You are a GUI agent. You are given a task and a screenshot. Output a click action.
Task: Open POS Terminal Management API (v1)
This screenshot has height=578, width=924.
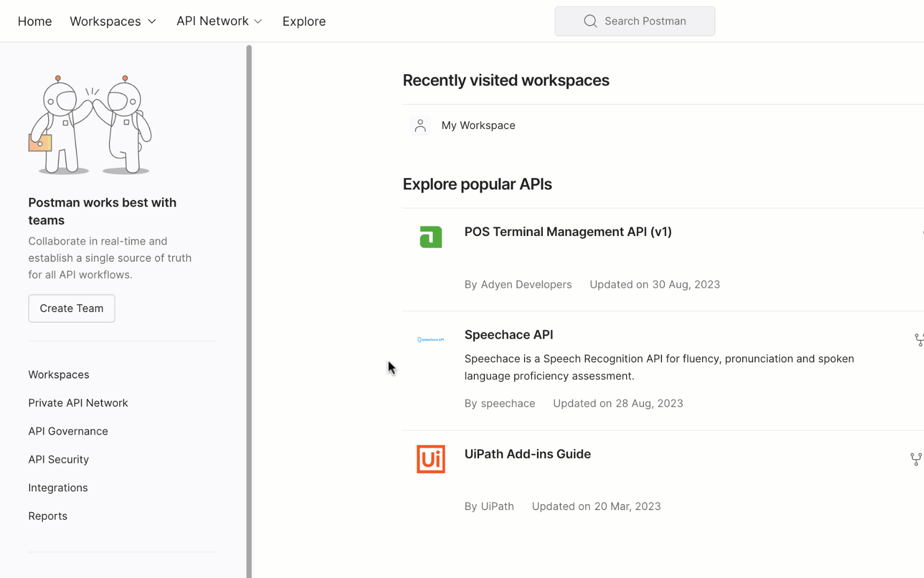click(x=568, y=232)
